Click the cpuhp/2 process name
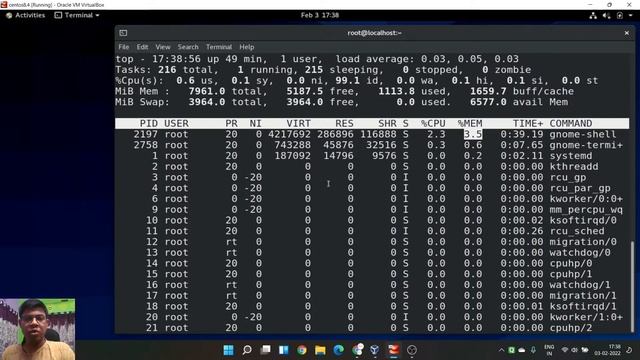The height and width of the screenshot is (360, 640). [571, 328]
